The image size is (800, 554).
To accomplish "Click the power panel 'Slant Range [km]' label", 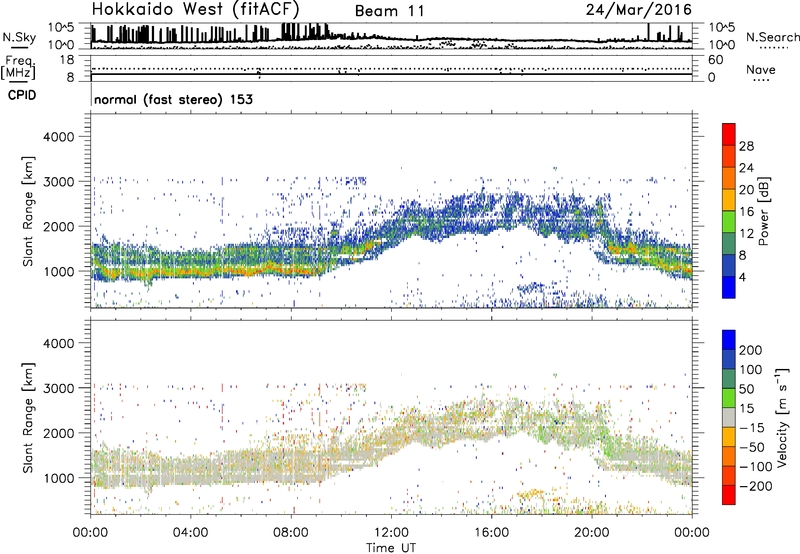I will click(x=29, y=211).
